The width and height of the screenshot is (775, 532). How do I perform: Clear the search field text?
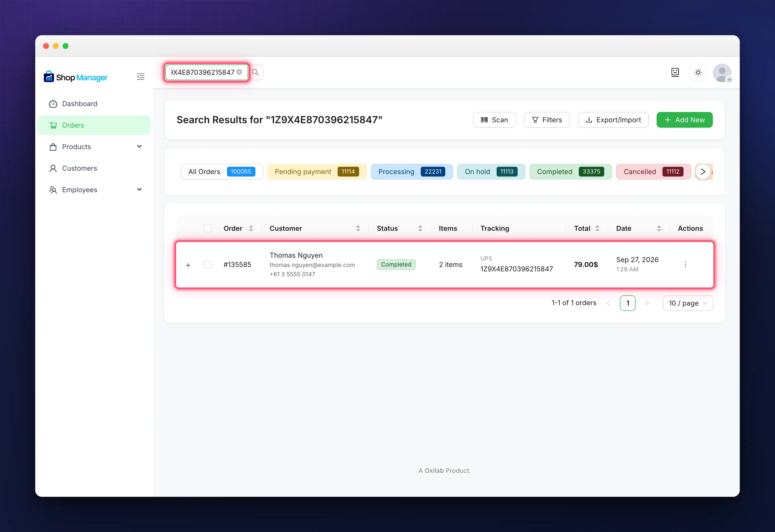[x=239, y=72]
